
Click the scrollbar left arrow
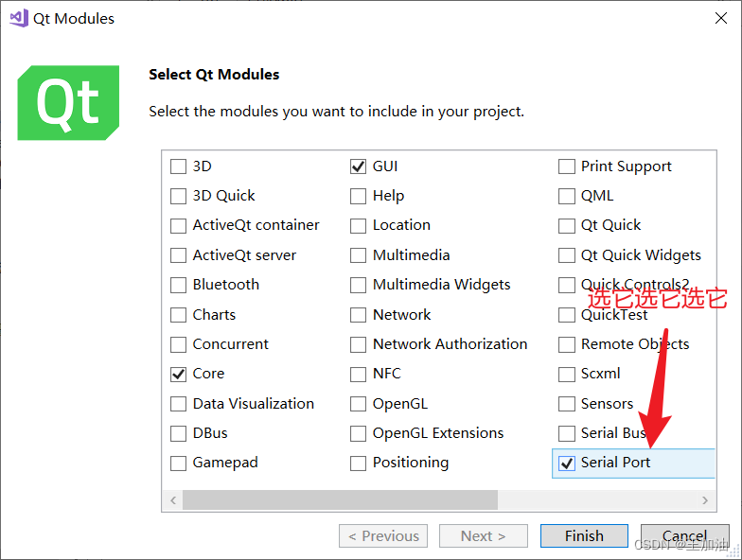click(x=173, y=499)
